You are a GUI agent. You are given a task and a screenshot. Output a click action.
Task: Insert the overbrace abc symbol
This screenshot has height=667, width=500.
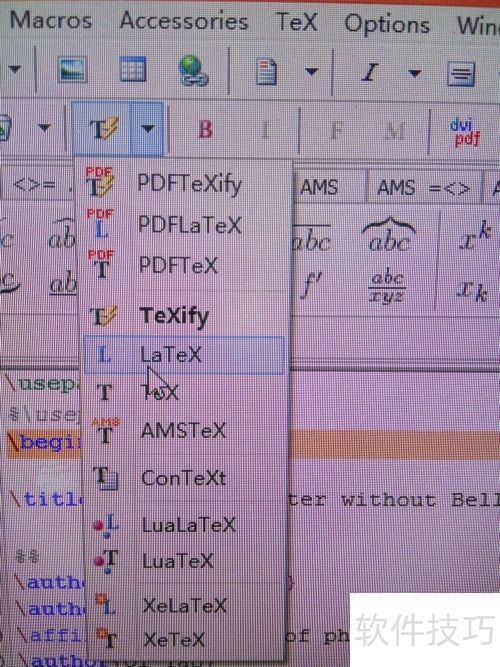tap(389, 235)
